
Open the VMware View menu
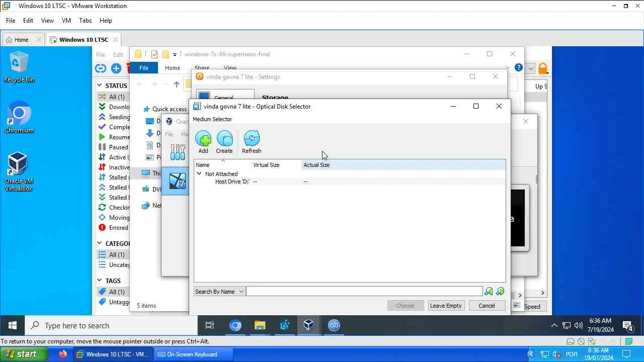(47, 21)
